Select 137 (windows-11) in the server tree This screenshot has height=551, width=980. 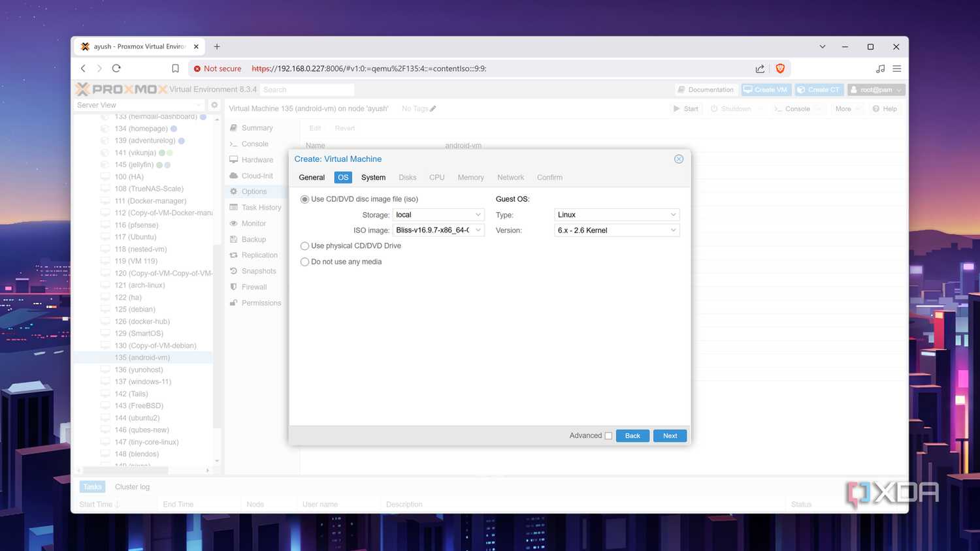[x=142, y=382]
